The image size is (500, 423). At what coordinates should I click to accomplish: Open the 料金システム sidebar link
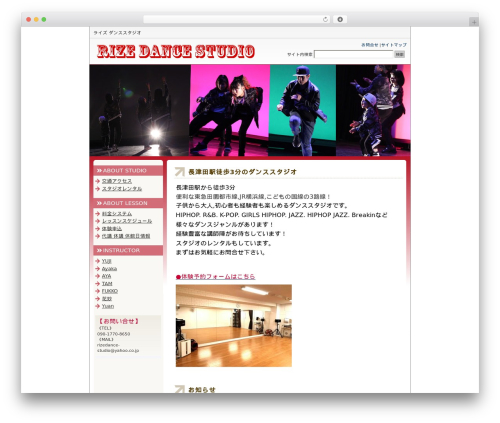(117, 214)
